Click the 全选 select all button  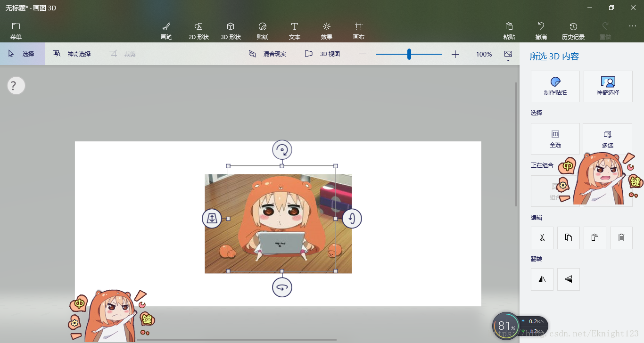point(555,139)
